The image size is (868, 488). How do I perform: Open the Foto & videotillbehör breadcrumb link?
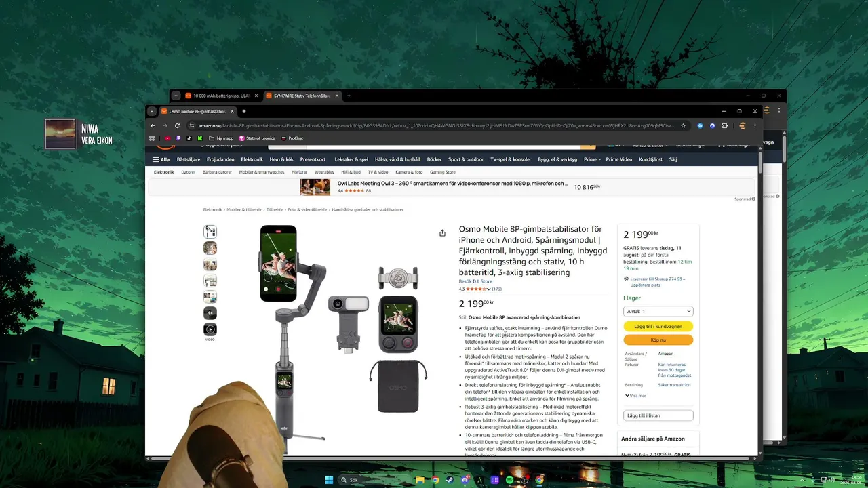tap(307, 210)
